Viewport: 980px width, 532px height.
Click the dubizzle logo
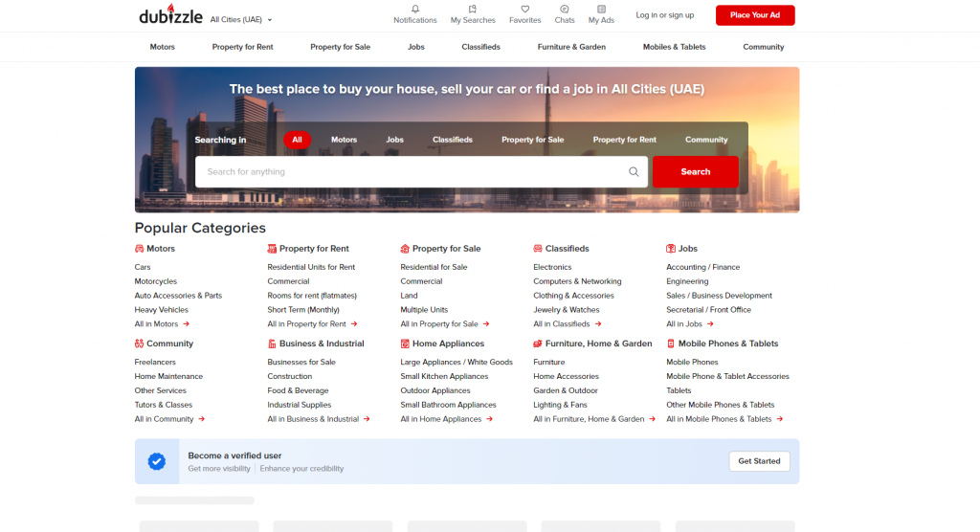click(170, 13)
